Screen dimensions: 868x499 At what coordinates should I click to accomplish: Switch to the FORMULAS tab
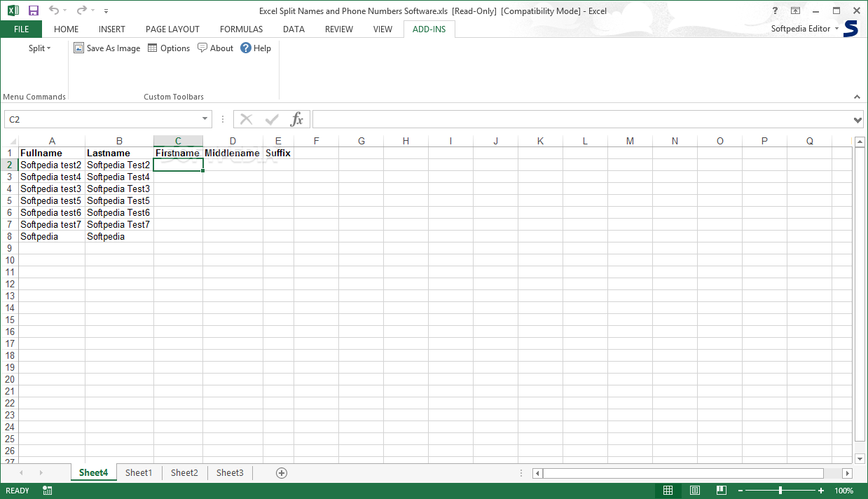[x=242, y=29]
